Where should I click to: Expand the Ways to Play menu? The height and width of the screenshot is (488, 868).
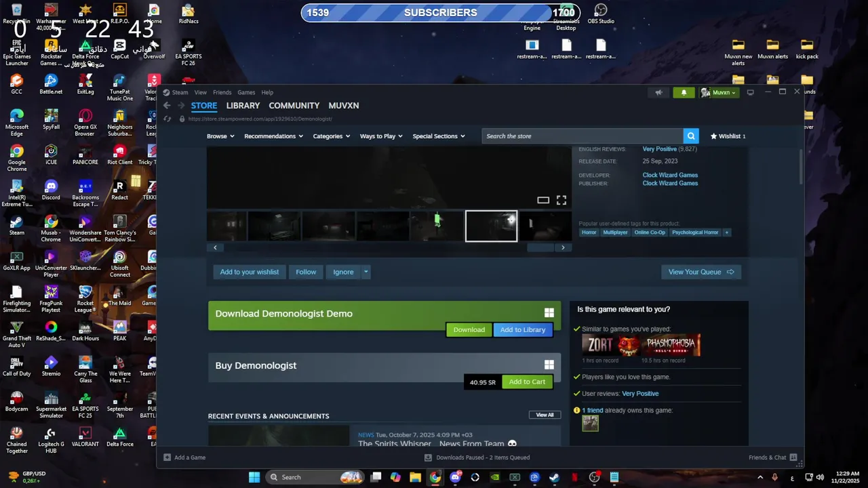point(381,136)
